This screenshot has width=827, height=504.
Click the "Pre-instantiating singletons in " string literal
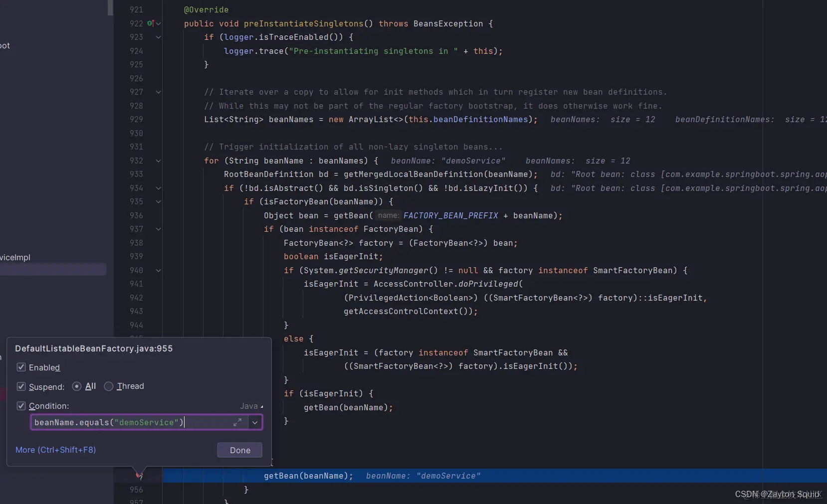(373, 51)
